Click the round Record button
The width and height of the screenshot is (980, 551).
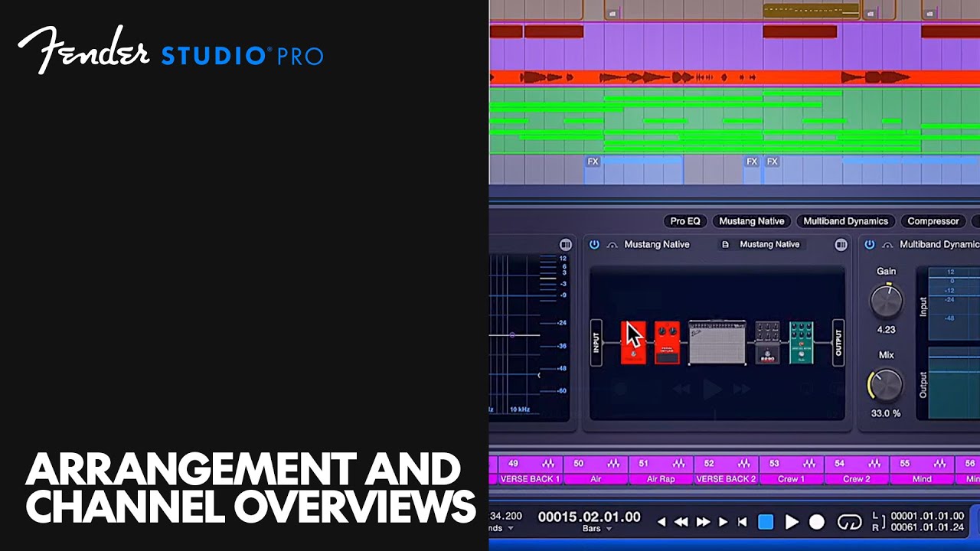point(817,522)
